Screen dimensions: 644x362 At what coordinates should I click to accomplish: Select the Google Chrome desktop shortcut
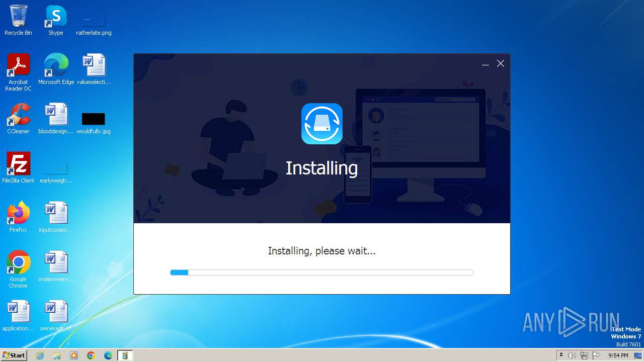[18, 269]
